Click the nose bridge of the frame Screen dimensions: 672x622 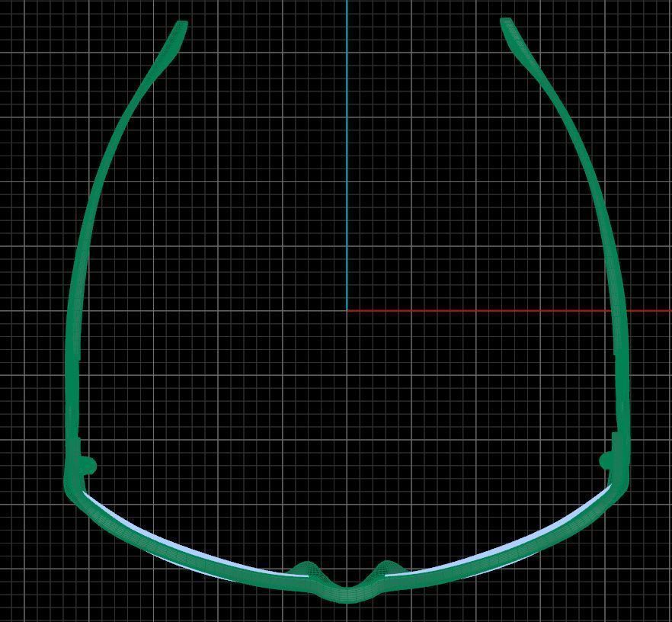point(347,594)
